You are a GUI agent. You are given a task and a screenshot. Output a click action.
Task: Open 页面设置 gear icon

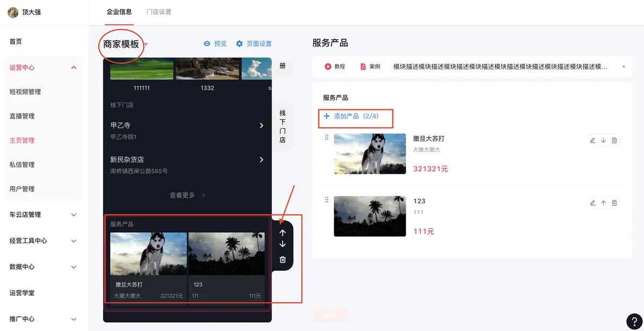[x=239, y=44]
